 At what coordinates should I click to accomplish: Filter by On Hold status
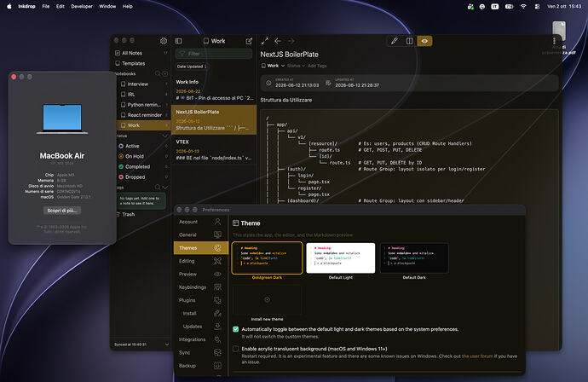click(143, 156)
